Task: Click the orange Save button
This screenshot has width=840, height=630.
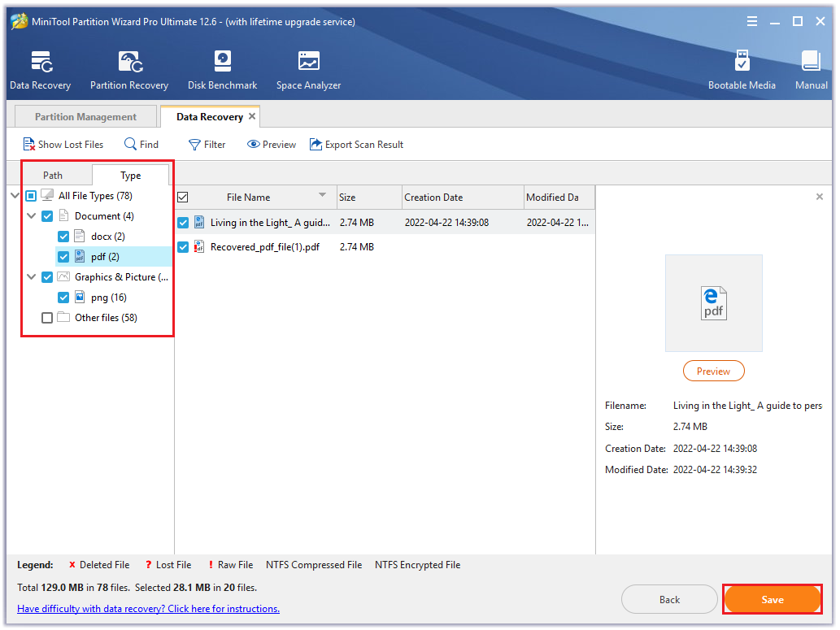Action: coord(772,599)
